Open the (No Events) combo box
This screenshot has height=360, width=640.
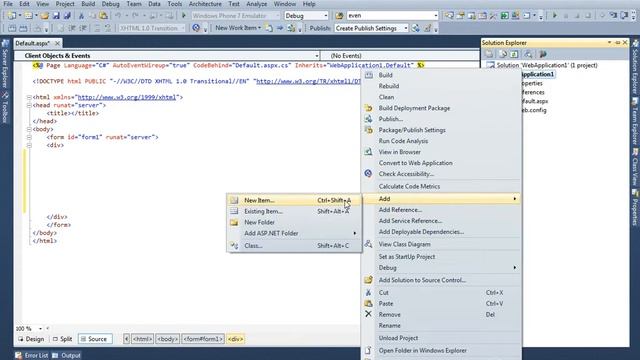400,56
